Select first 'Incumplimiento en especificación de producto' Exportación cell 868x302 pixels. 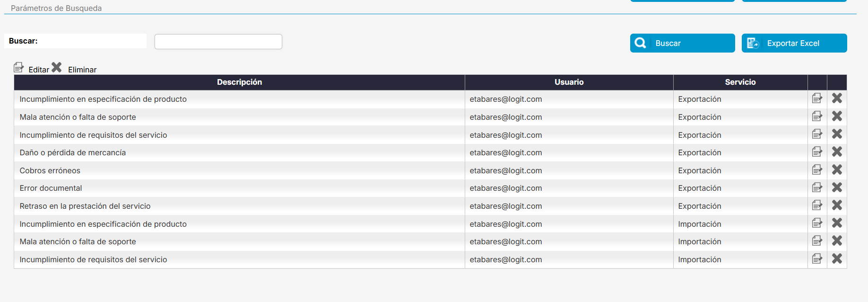(x=239, y=99)
